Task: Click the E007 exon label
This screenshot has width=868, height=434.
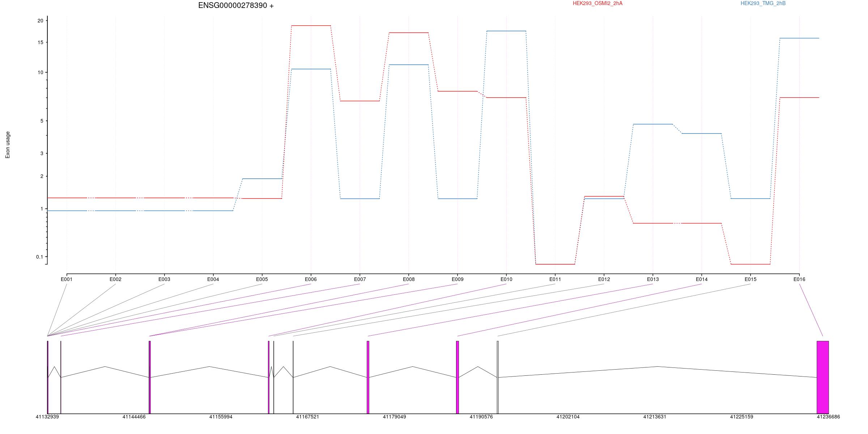Action: (360, 279)
